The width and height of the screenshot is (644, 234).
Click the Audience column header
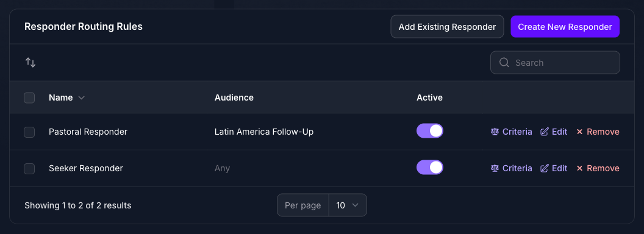point(234,97)
